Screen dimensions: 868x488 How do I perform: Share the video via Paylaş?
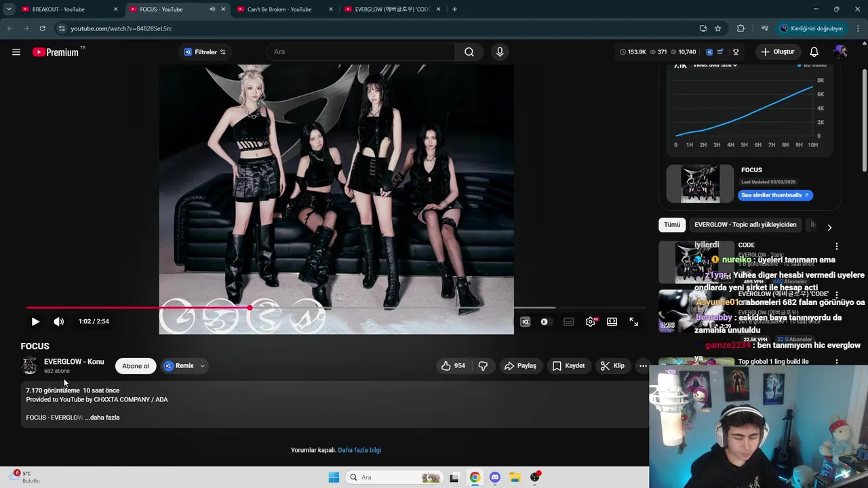pyautogui.click(x=520, y=366)
